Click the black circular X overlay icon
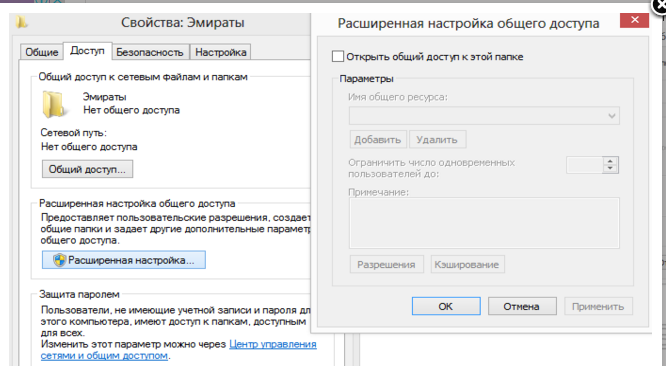This screenshot has width=666, height=366. (660, 6)
